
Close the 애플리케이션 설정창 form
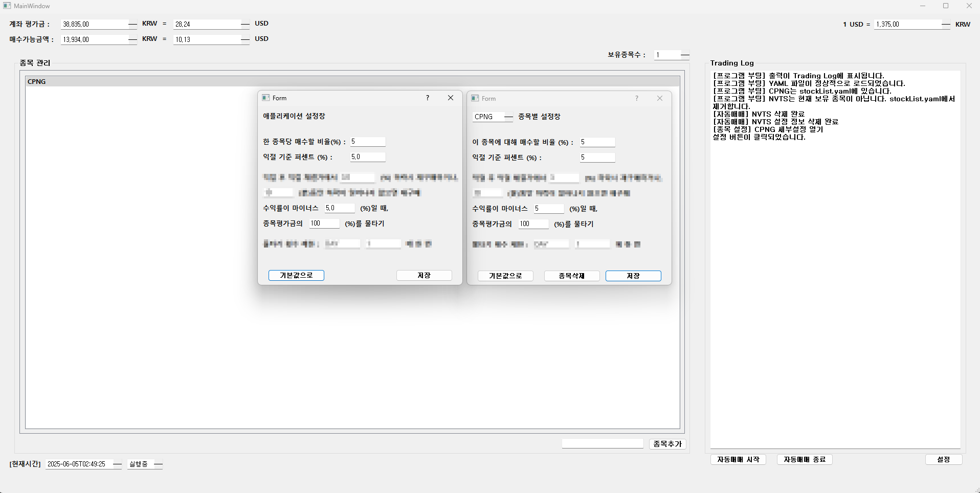point(451,98)
